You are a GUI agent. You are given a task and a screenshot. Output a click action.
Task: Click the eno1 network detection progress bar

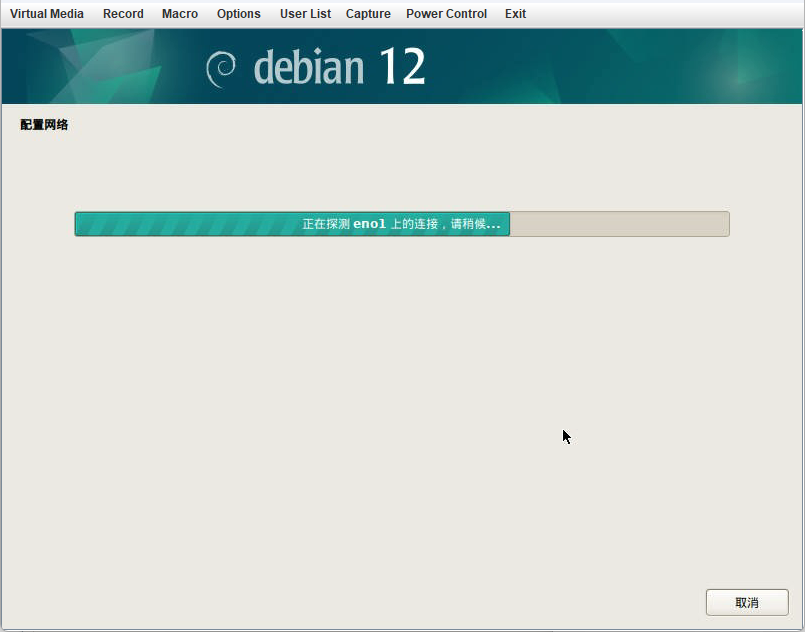coord(402,224)
